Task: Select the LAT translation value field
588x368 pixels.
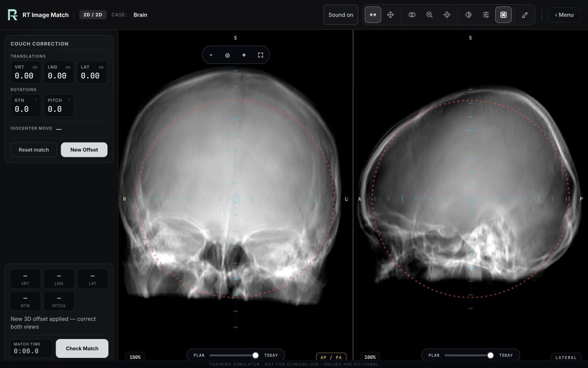Action: click(92, 72)
